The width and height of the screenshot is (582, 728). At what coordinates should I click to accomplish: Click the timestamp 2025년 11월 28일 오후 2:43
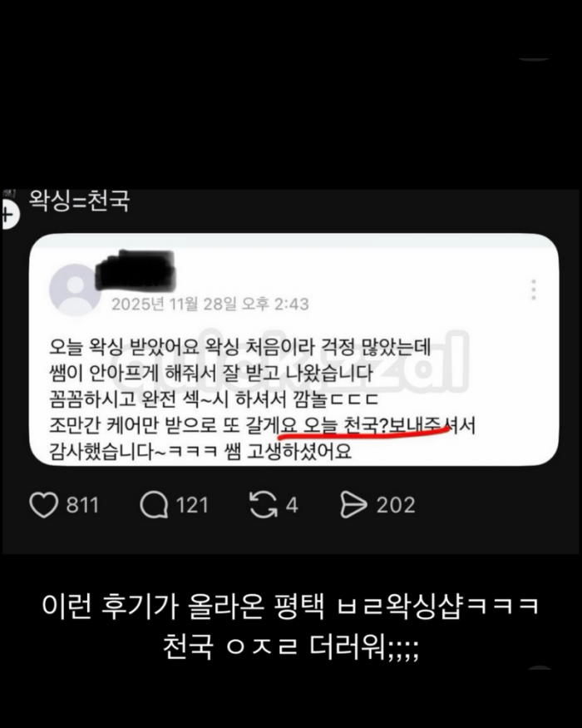[210, 305]
